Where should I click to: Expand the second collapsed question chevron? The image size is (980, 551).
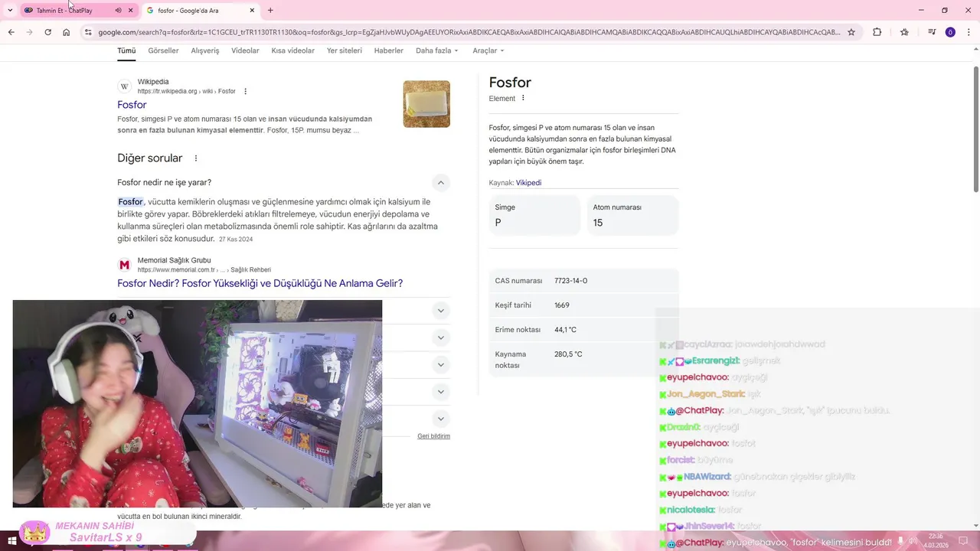(440, 337)
